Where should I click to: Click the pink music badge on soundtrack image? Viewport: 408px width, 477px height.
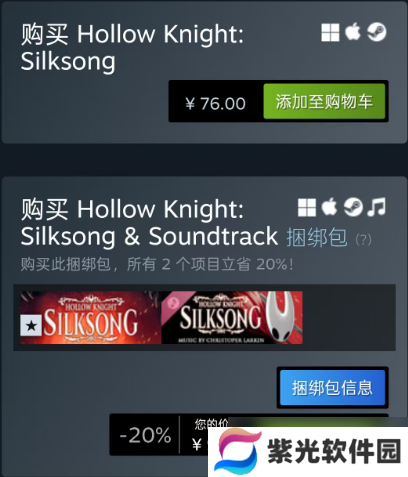click(x=173, y=302)
